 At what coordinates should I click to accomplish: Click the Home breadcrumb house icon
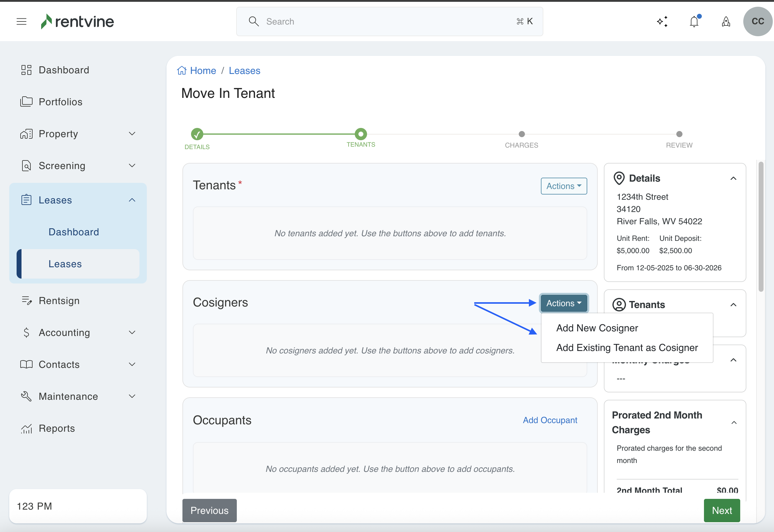click(182, 71)
